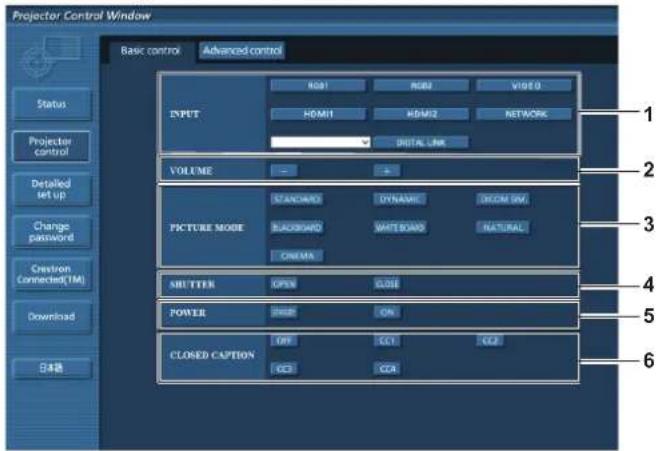Set picture mode to CINEMA

tap(297, 256)
